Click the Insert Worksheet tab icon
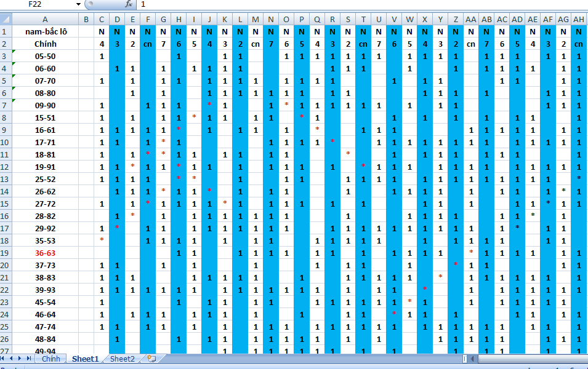 pos(151,359)
